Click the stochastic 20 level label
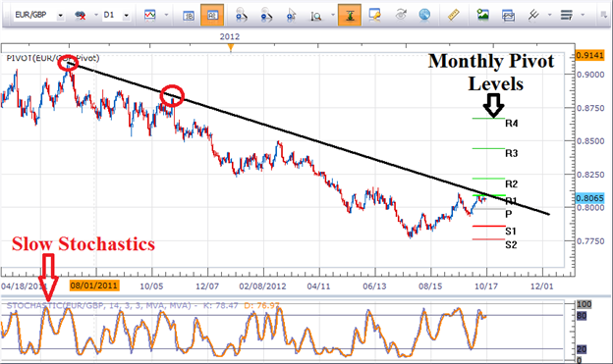The image size is (613, 364). tap(582, 349)
